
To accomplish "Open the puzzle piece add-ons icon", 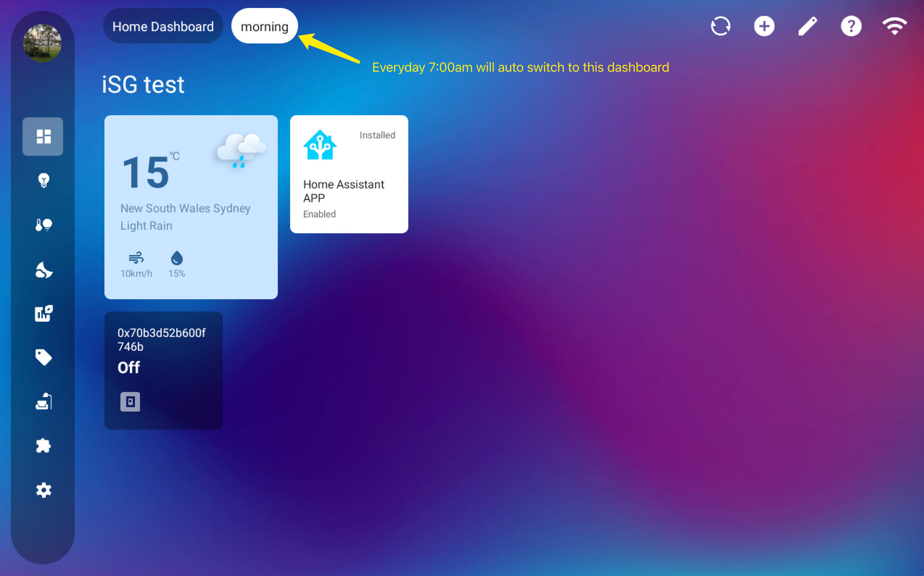I will (43, 446).
